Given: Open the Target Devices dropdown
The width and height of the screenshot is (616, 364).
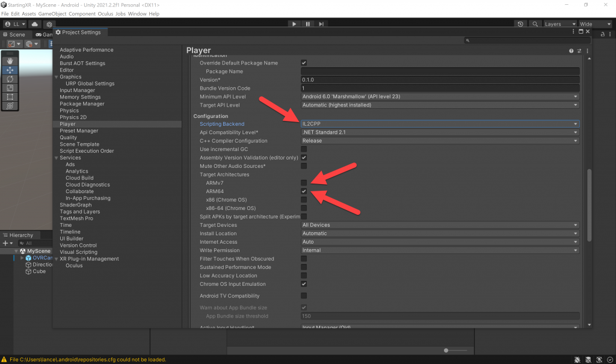Looking at the screenshot, I should pyautogui.click(x=440, y=225).
